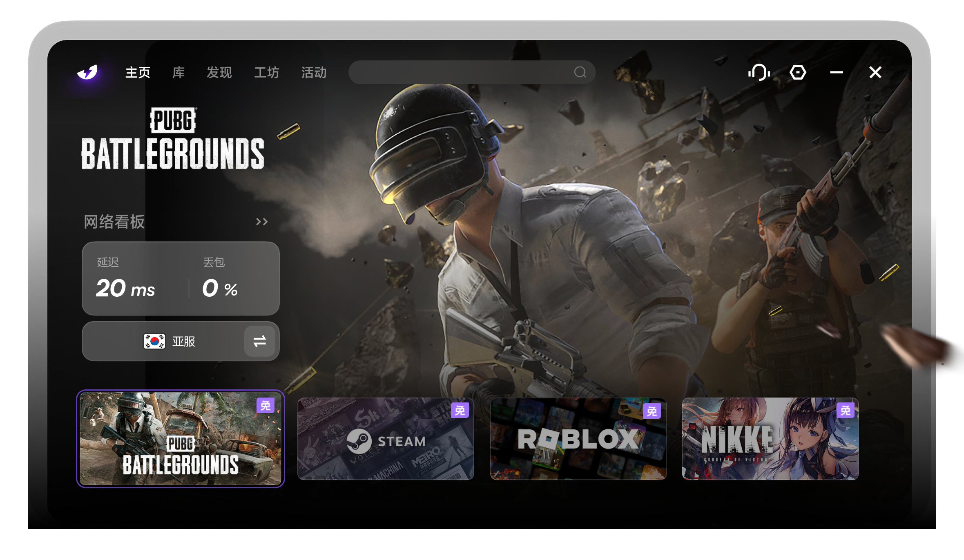Click the search magnifier icon
This screenshot has height=560, width=964.
(580, 72)
